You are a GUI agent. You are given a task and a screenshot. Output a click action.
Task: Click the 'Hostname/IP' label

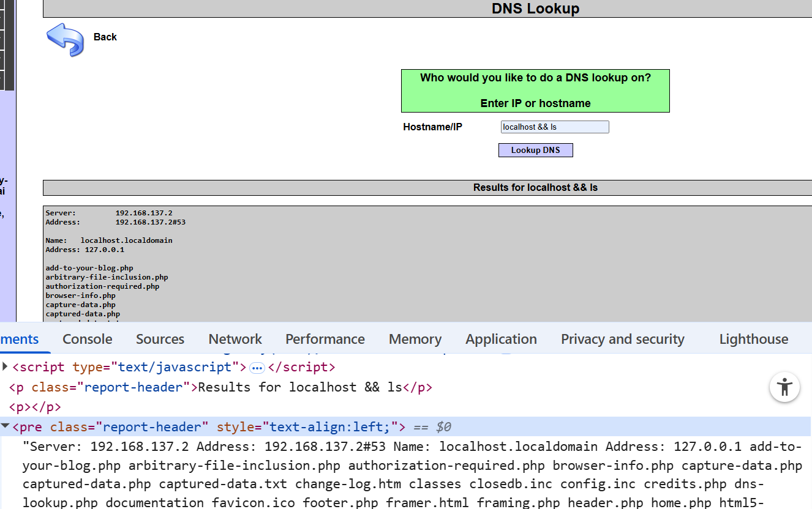432,127
